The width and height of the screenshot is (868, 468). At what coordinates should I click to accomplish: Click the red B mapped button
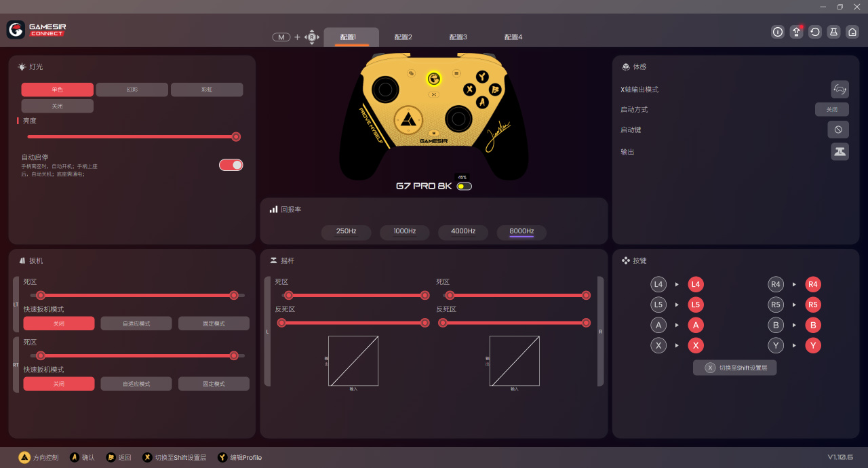(813, 326)
